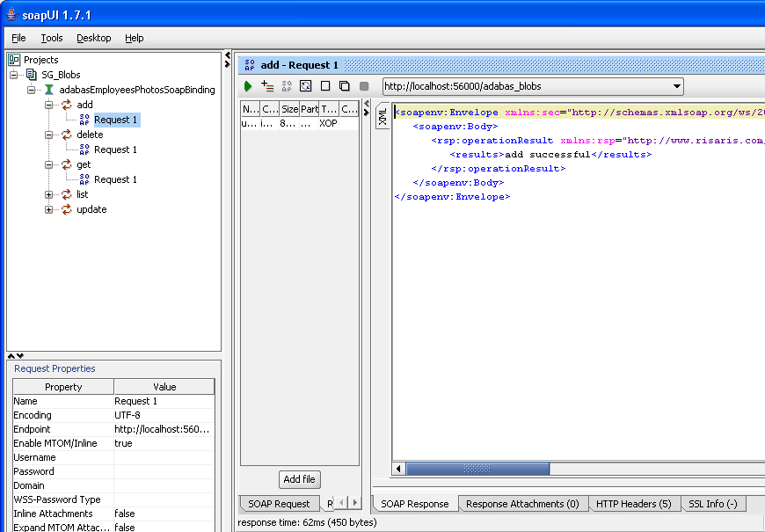
Task: Select Request 1 under the get operation
Action: [115, 179]
